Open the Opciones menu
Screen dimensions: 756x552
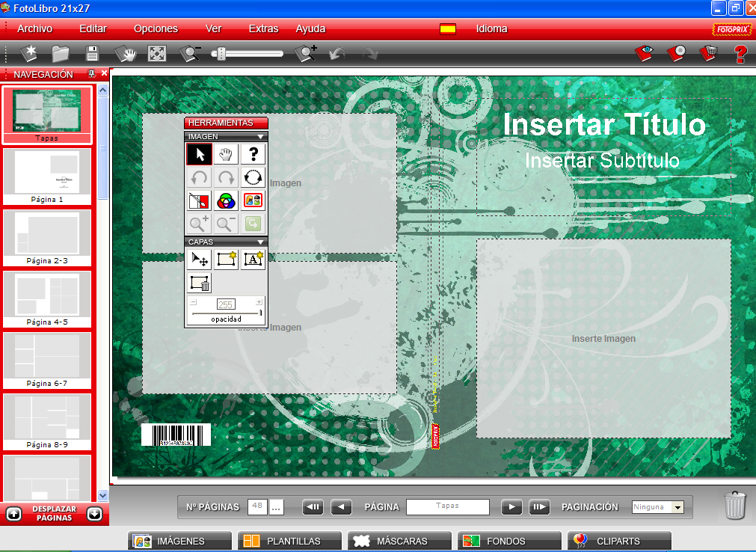tap(156, 28)
